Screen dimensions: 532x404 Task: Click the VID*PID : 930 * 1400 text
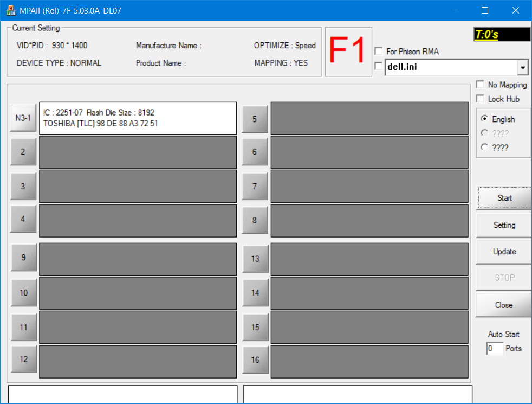52,46
